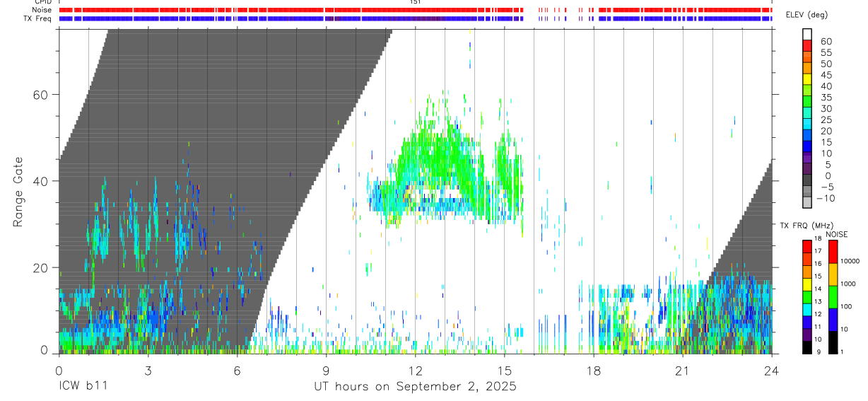
Task: Click the 9 tick on UT hours axis
Action: click(x=326, y=371)
